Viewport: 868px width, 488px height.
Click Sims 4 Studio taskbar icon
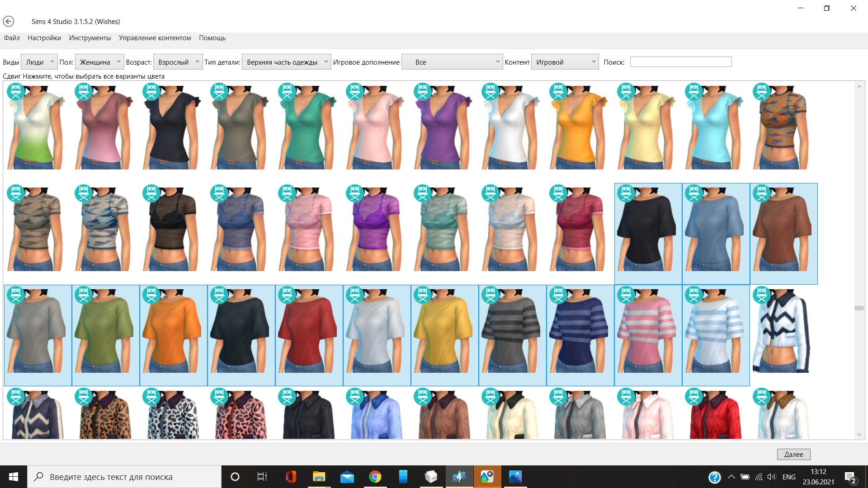tap(459, 477)
